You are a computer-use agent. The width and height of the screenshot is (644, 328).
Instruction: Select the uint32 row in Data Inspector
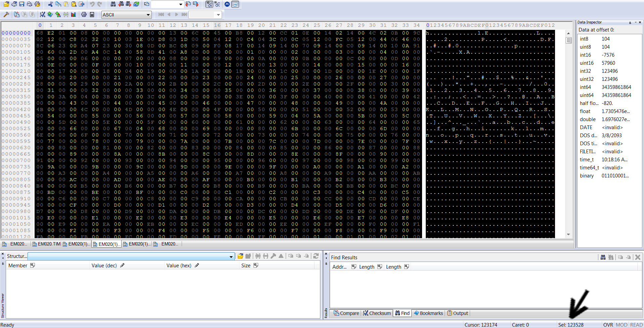point(610,79)
